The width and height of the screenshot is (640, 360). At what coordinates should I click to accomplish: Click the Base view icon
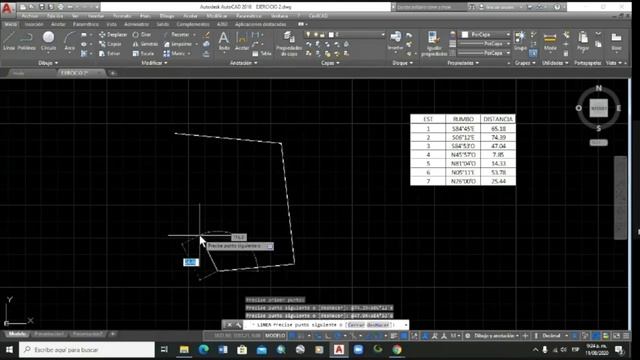[x=616, y=41]
